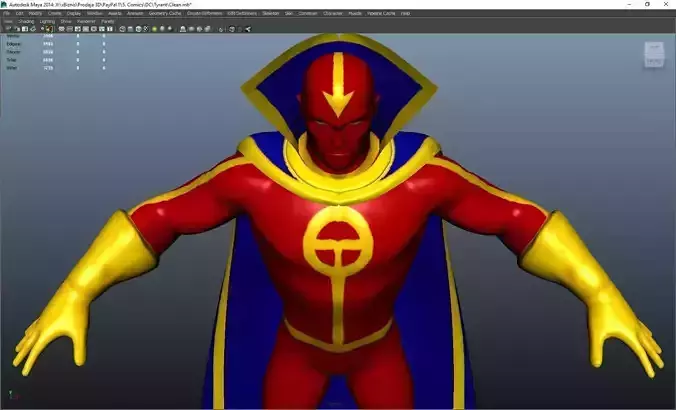The height and width of the screenshot is (410, 676).
Task: Toggle the Field Chart icon
Action: pos(94,29)
